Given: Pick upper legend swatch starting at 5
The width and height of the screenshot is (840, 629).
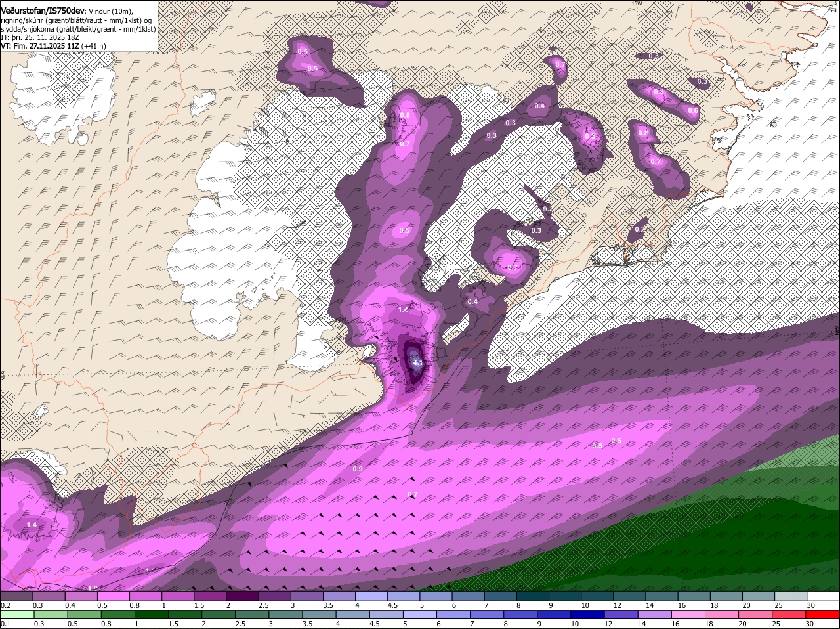Looking at the screenshot, I should tap(436, 596).
